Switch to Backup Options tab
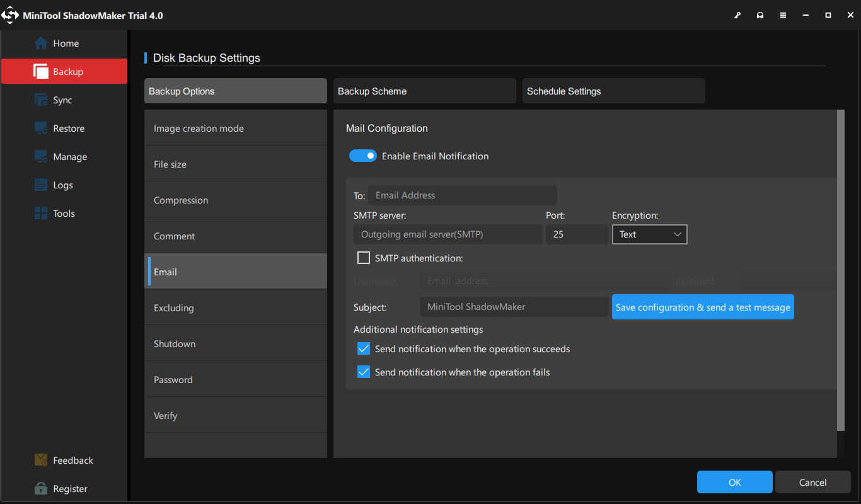Screen dimensions: 861x504 236,91
